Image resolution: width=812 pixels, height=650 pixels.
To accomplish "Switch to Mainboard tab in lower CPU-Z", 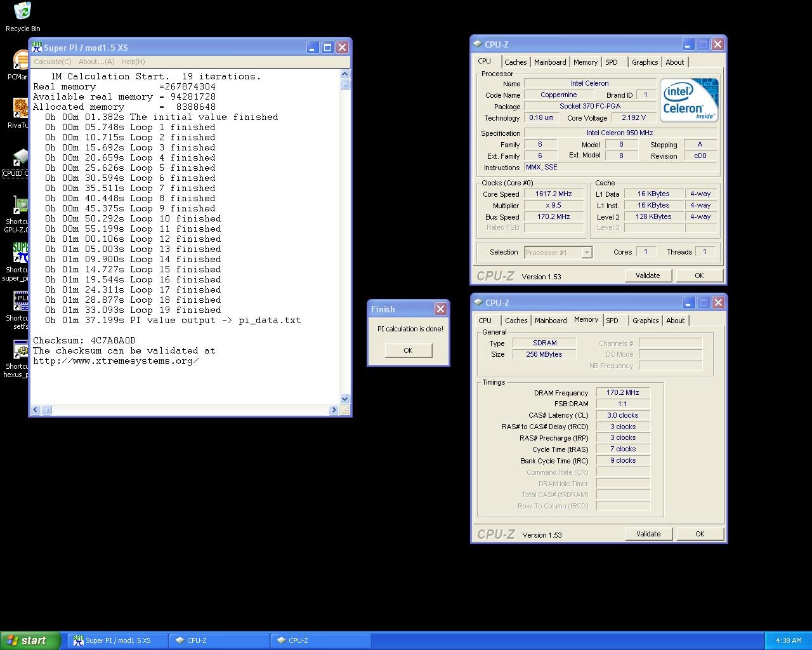I will 551,321.
